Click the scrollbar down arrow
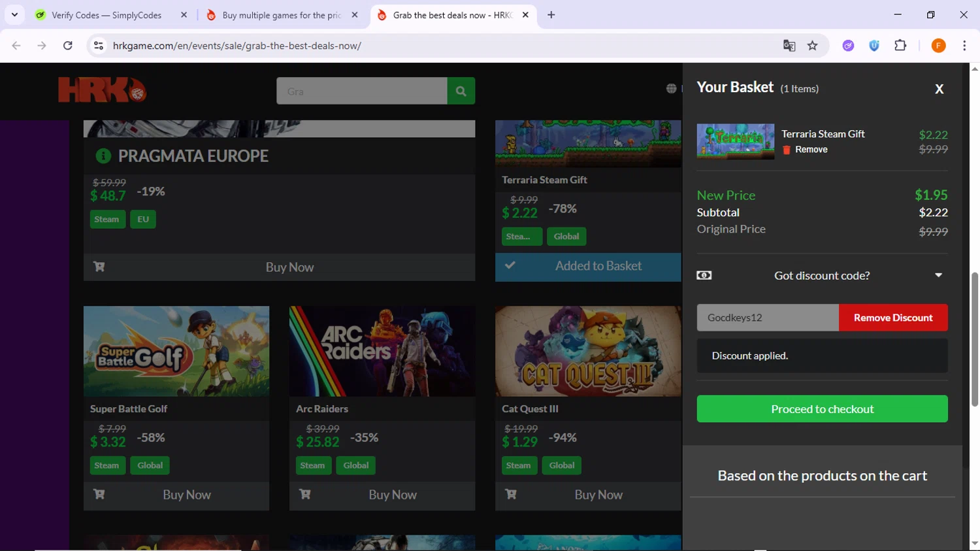The image size is (980, 551). point(975,543)
